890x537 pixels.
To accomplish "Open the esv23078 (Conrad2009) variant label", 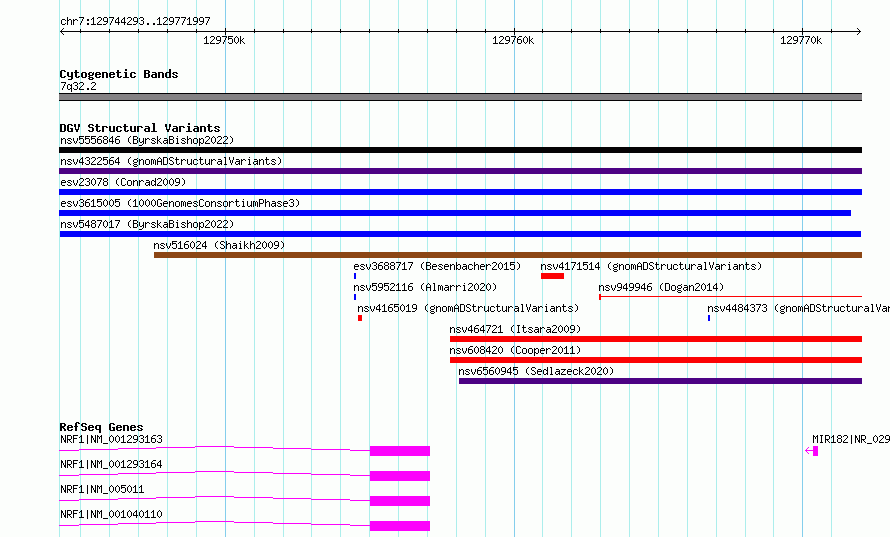I will pos(123,182).
